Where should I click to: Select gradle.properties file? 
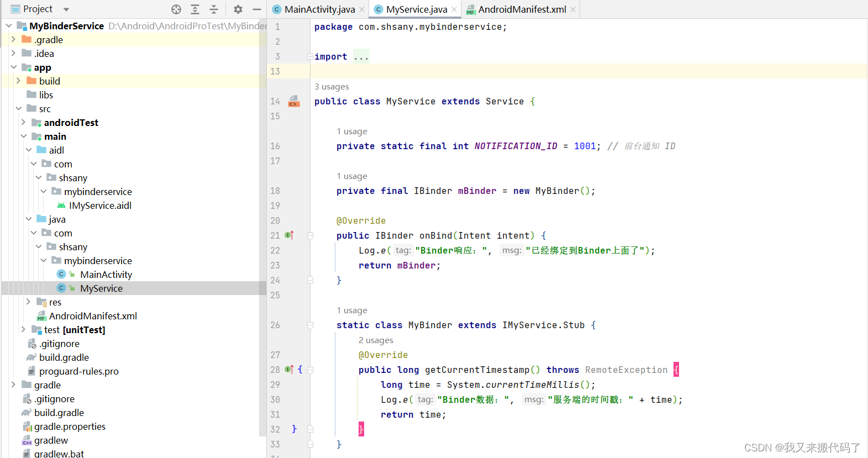click(x=70, y=427)
